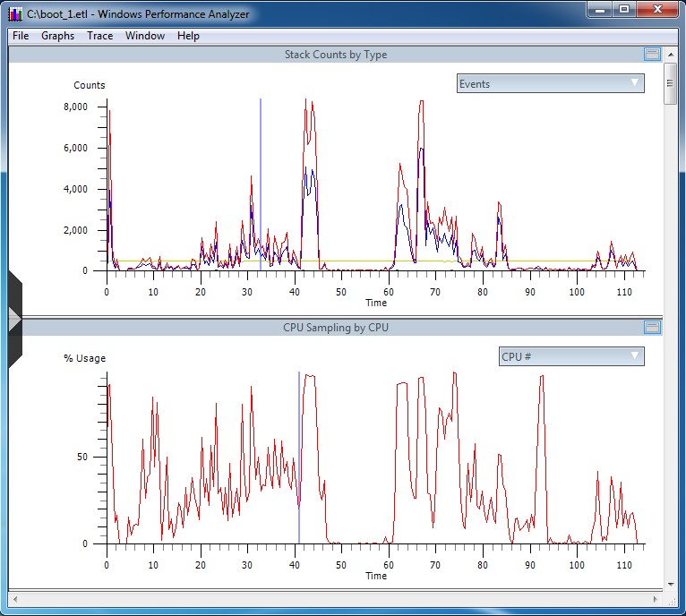
Task: Click the horizontal scrollbar left arrow
Action: (15, 599)
